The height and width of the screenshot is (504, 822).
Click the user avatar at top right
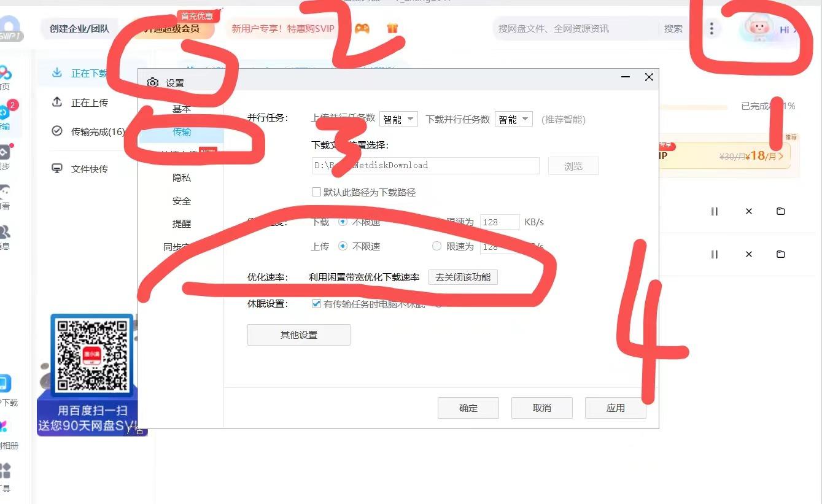click(x=759, y=28)
